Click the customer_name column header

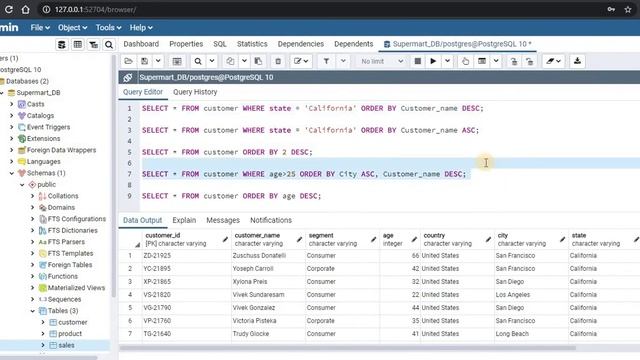[x=268, y=239]
